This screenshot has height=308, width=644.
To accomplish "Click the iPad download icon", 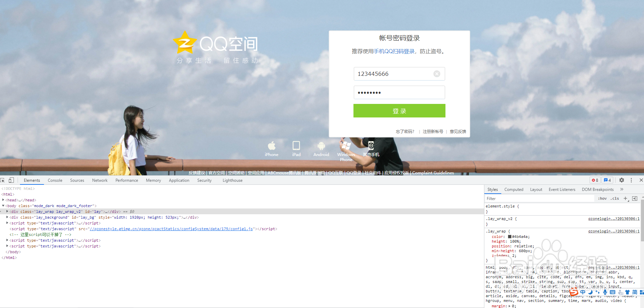I will 296,146.
